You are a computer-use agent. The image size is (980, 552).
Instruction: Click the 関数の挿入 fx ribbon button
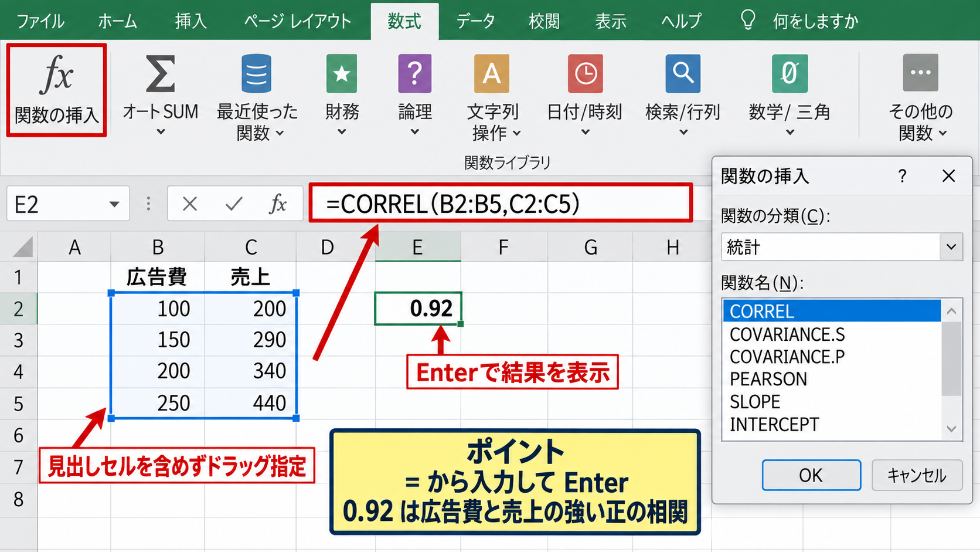[x=56, y=90]
